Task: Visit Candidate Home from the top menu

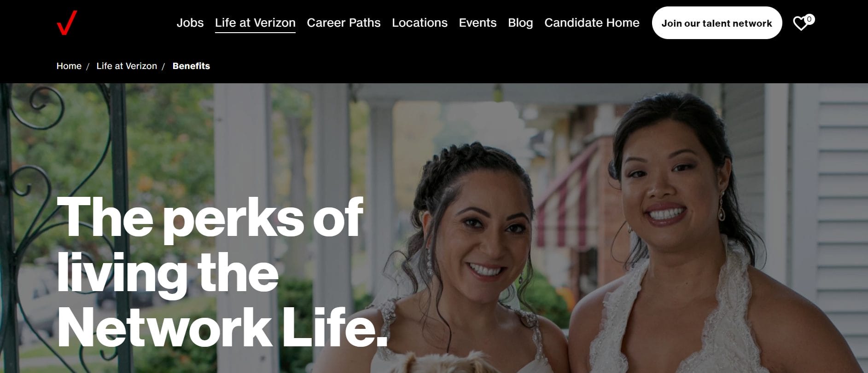Action: [592, 23]
